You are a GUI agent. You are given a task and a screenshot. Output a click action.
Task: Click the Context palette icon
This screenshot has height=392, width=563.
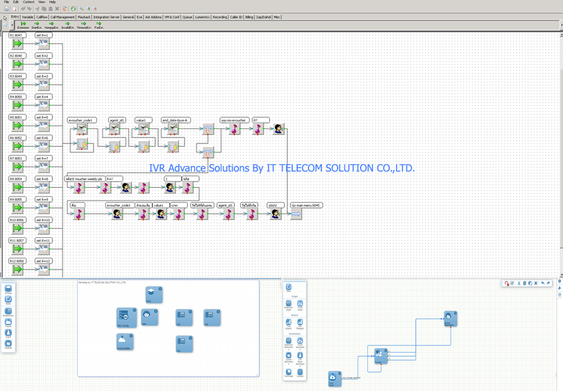click(300, 373)
